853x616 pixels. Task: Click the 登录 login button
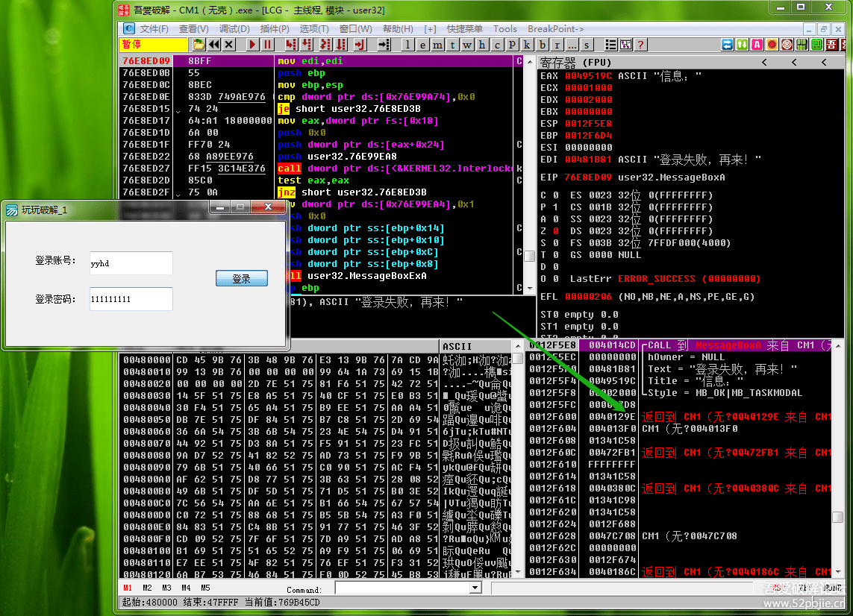241,278
